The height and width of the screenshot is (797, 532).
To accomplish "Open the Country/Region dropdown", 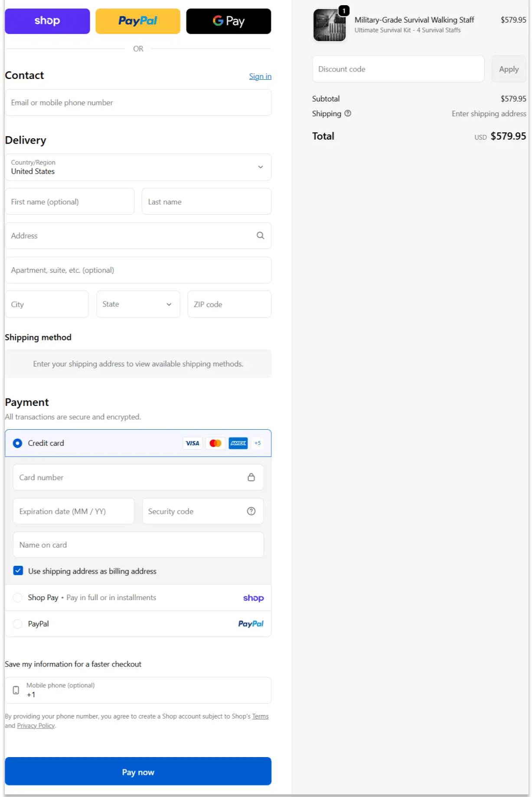I will point(138,167).
